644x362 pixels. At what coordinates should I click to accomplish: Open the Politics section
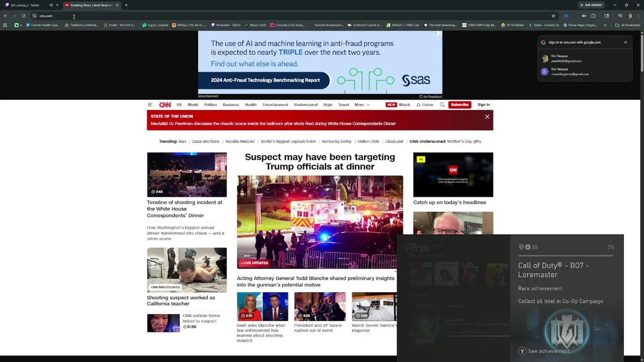(x=210, y=105)
